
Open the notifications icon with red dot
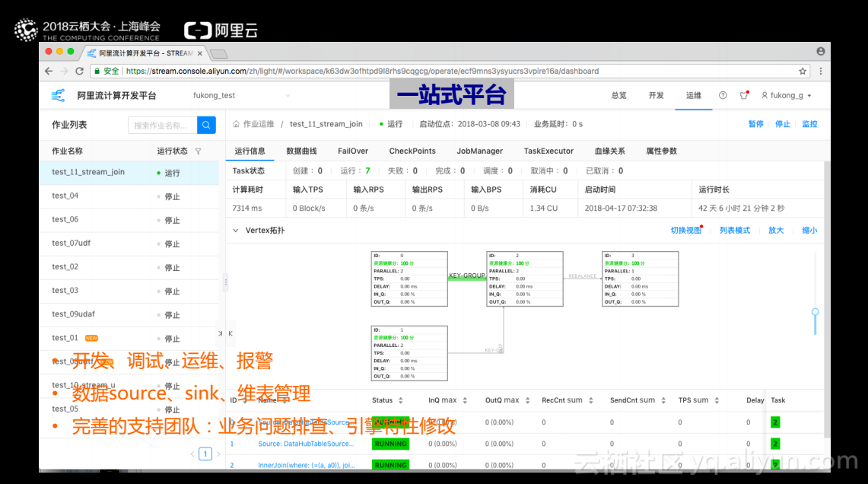[x=744, y=95]
